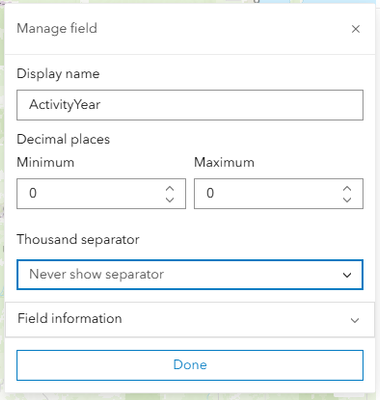
Task: Click the Done button
Action: (x=190, y=365)
